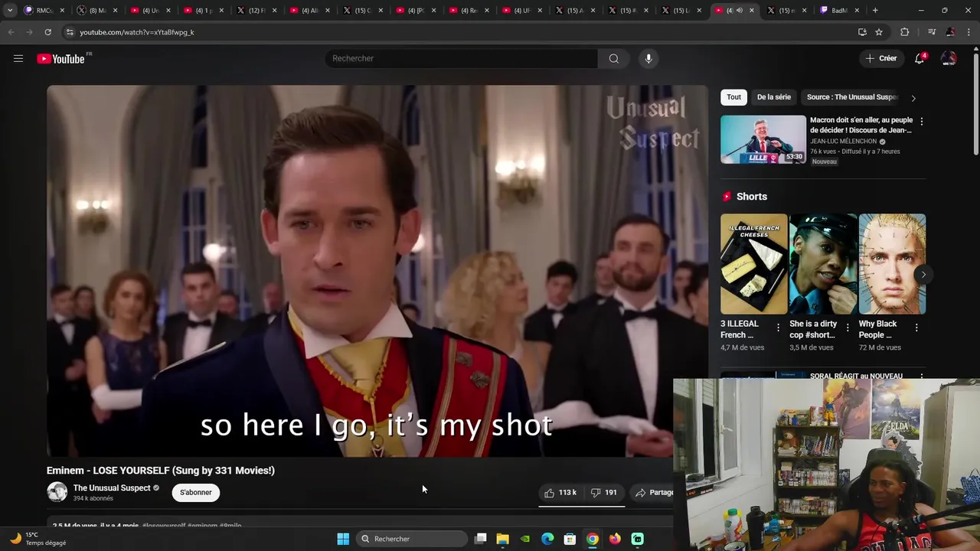This screenshot has height=551, width=980.
Task: Open Firefox from taskbar
Action: coord(615,539)
